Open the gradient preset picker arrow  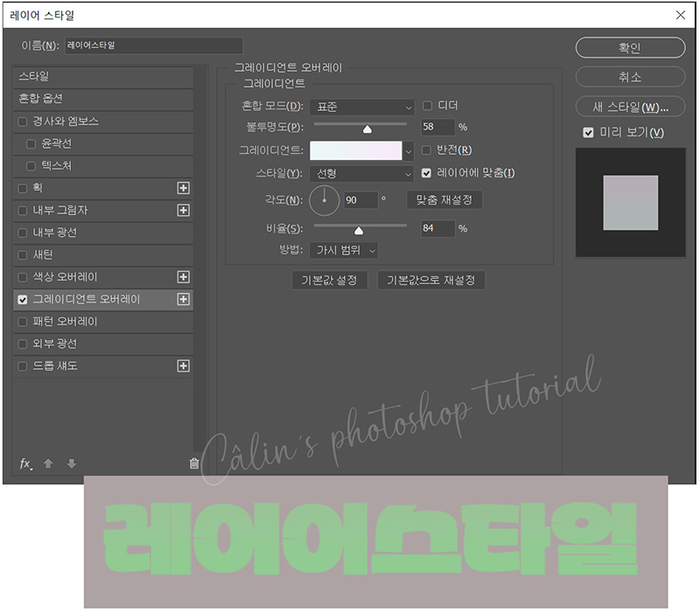pos(408,151)
